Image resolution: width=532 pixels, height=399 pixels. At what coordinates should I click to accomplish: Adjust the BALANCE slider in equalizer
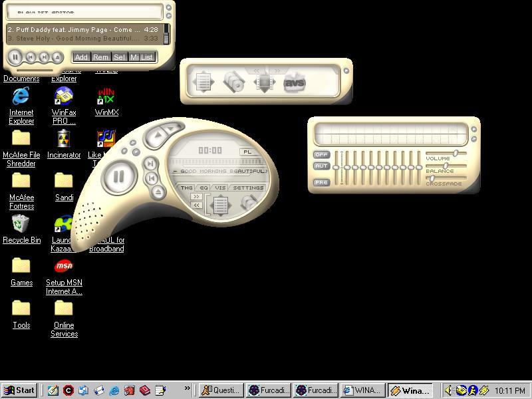point(446,166)
